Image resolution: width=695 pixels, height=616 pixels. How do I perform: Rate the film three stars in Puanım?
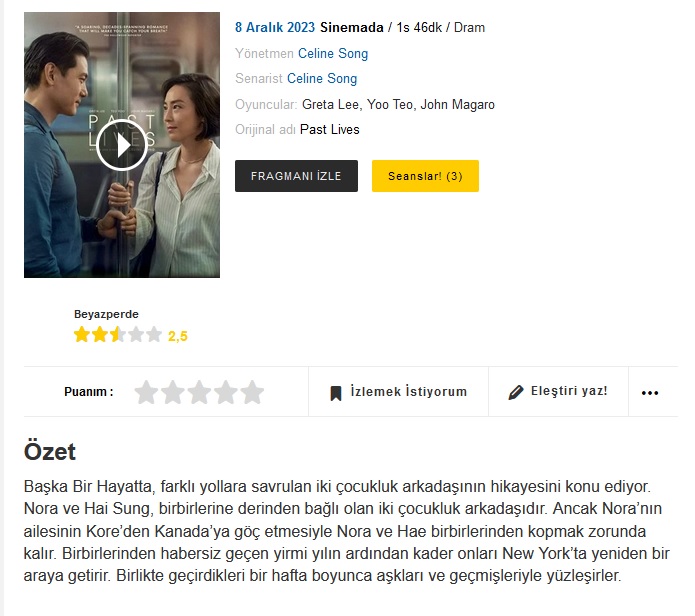(x=199, y=392)
